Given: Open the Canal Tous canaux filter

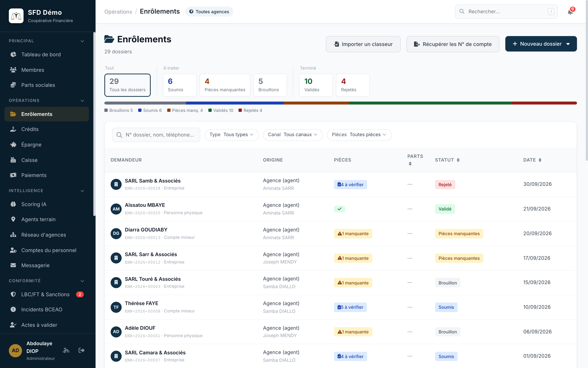Looking at the screenshot, I should (x=293, y=135).
